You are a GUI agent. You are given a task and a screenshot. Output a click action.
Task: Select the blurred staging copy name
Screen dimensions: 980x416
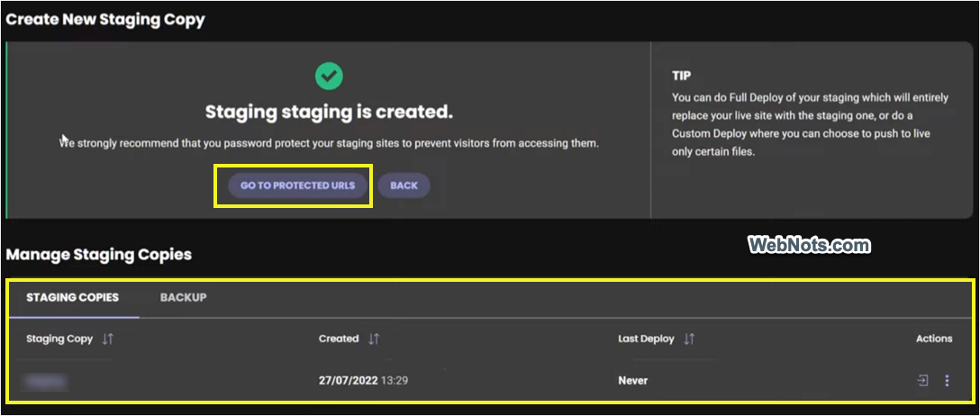47,381
